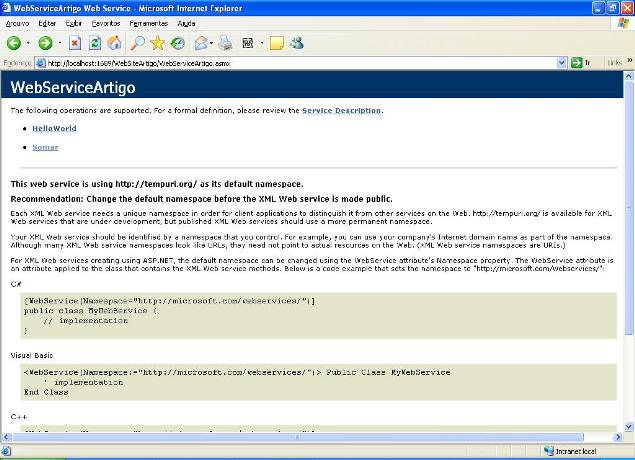Expand the Back button history dropdown
This screenshot has height=460, width=635.
[28, 43]
